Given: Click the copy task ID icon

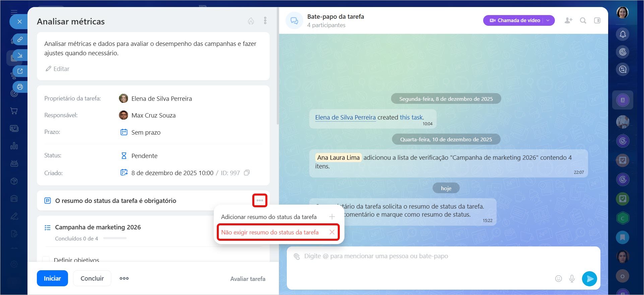Looking at the screenshot, I should (247, 173).
